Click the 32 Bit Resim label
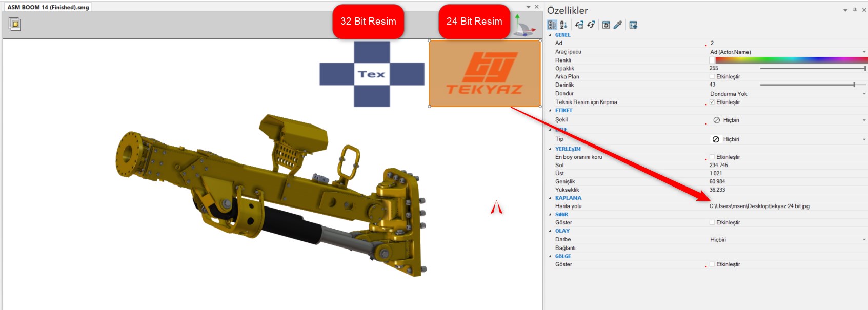The height and width of the screenshot is (310, 868). point(368,22)
